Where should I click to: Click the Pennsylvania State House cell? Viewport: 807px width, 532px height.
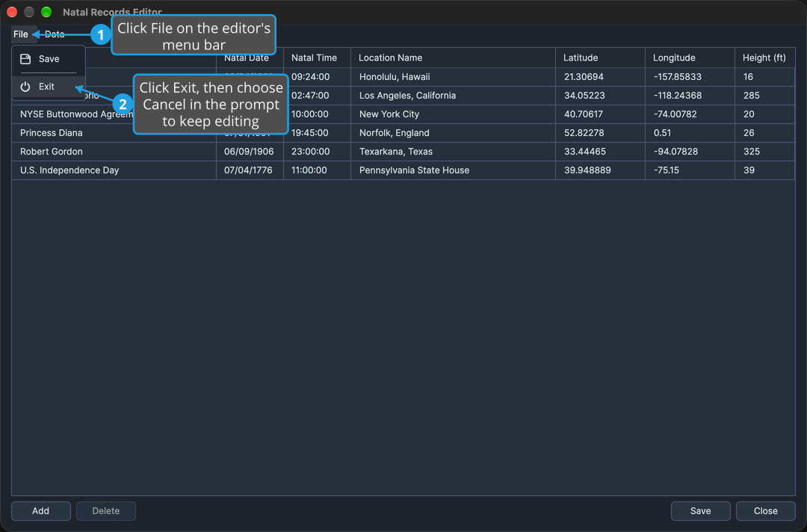[453, 170]
